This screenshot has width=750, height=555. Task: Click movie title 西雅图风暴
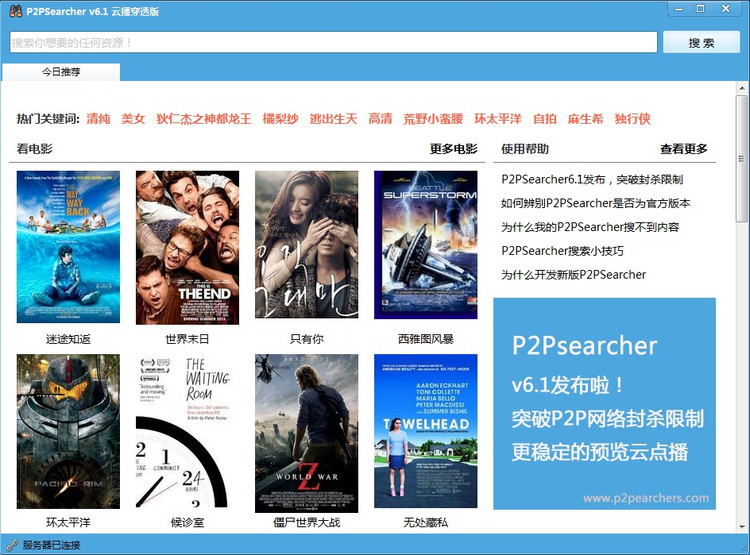(x=426, y=339)
